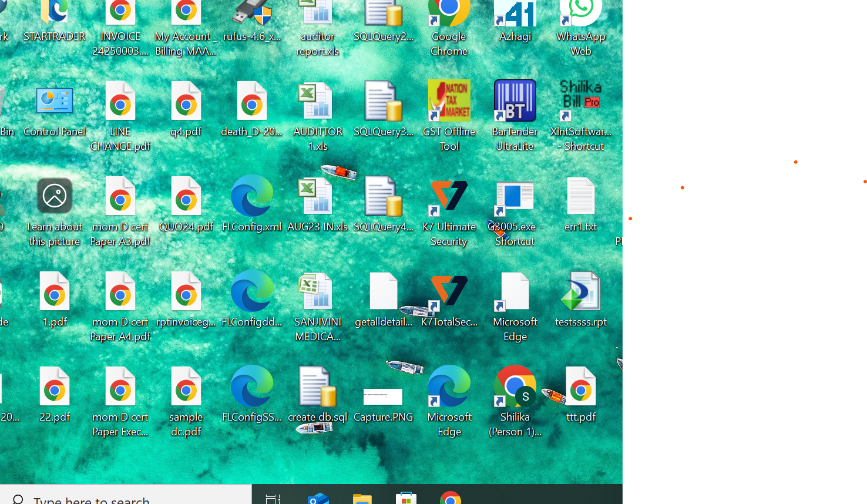
Task: Select the AUG23 IN.xls spreadsheet file
Action: click(x=317, y=197)
